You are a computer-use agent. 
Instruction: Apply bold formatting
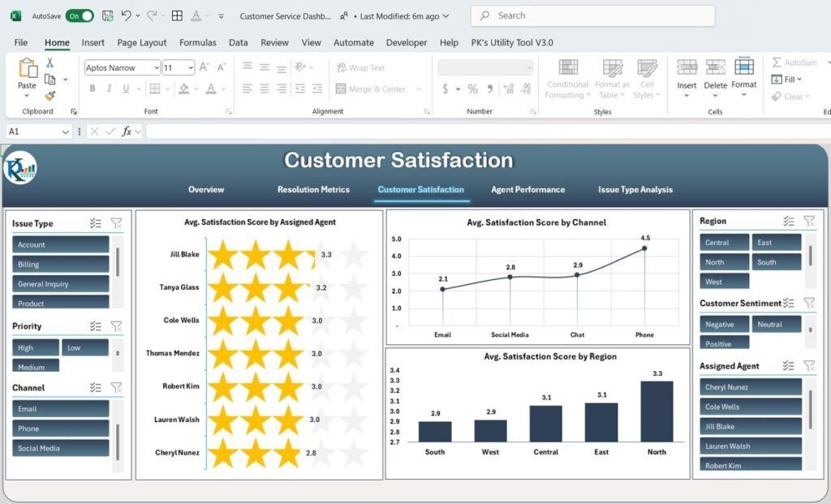92,87
